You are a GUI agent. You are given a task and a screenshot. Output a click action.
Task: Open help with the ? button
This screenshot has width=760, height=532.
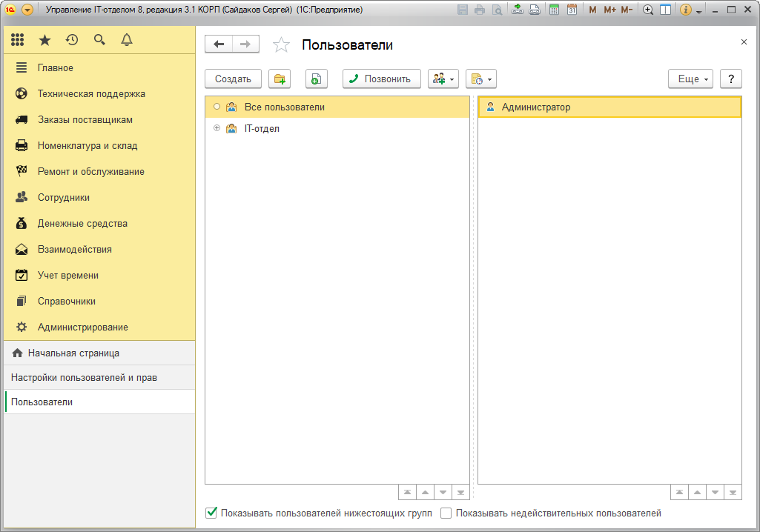[x=731, y=79]
